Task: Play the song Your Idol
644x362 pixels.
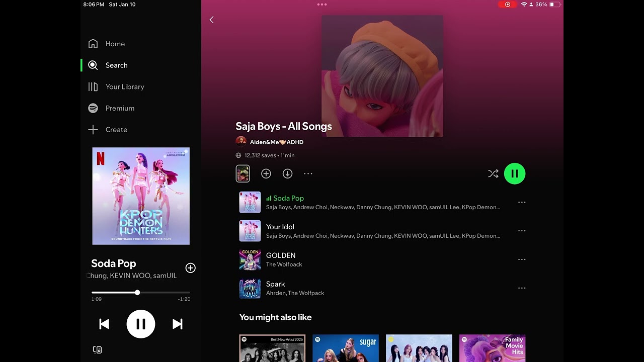Action: (382, 231)
